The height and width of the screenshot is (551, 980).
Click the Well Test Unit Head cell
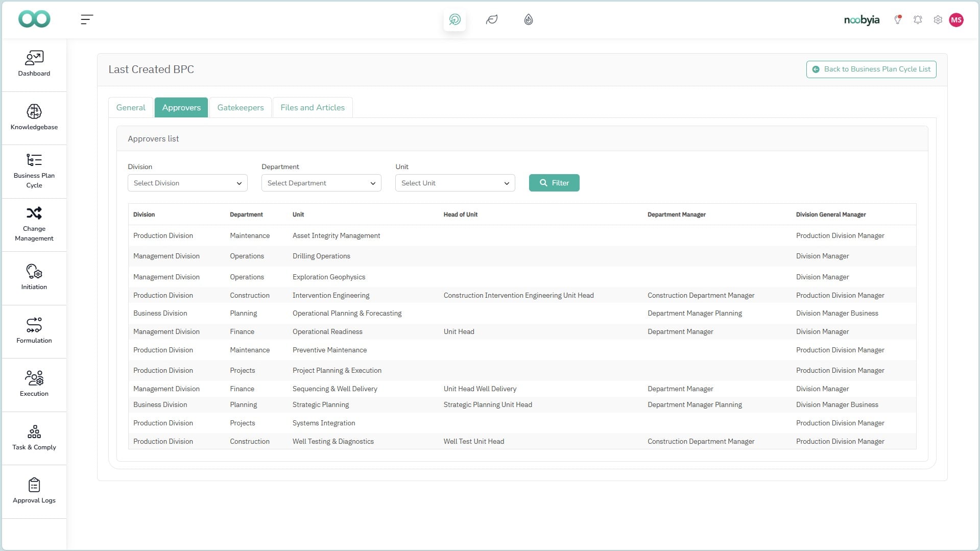pyautogui.click(x=474, y=441)
